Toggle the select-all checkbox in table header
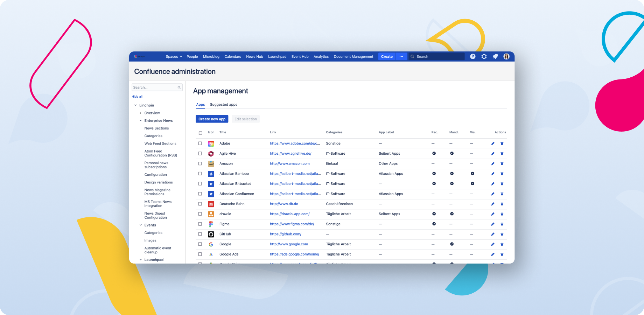Screen dimensions: 644x315 click(201, 133)
